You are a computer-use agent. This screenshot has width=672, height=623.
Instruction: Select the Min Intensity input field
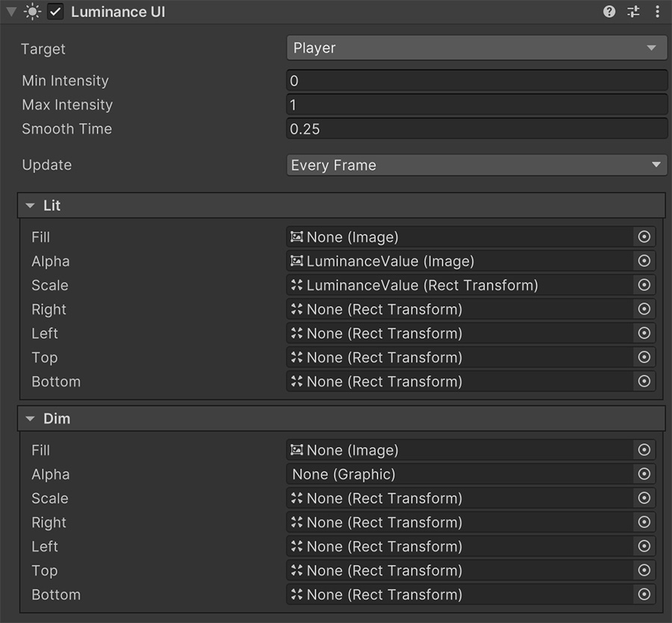(476, 80)
